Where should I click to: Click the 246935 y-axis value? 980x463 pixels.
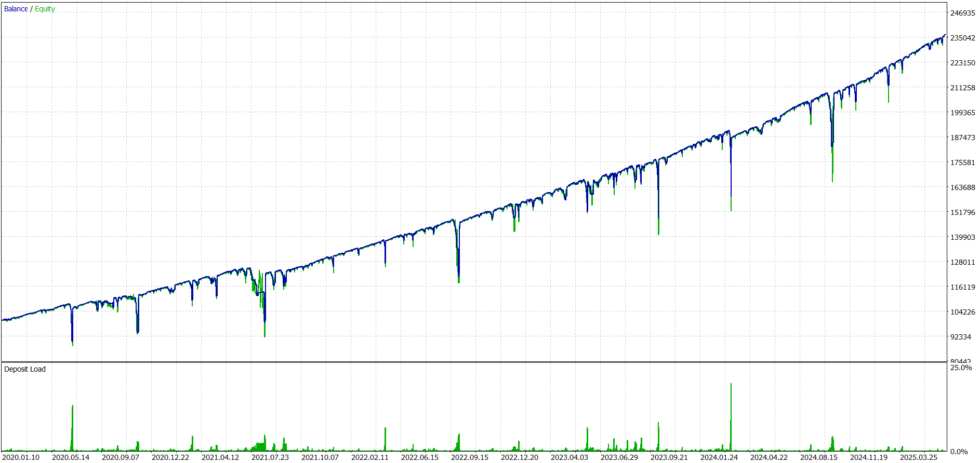963,13
